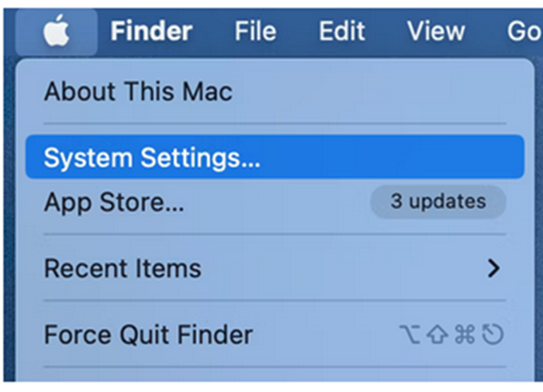Open the Go menu
The width and height of the screenshot is (543, 392).
523,31
